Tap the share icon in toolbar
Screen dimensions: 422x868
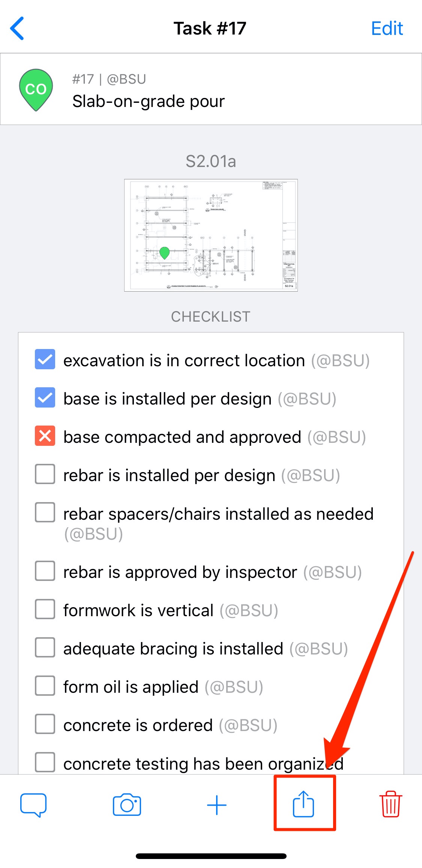click(x=303, y=804)
